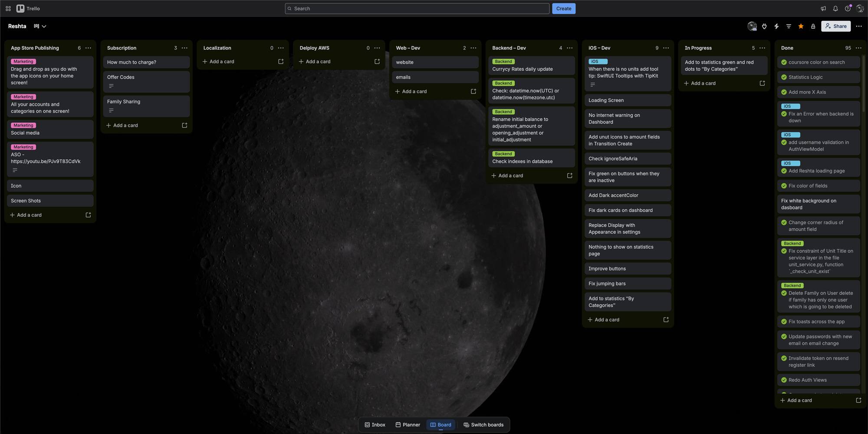Create card from template in Done list
Viewport: 868px width, 434px height.
pos(858,400)
